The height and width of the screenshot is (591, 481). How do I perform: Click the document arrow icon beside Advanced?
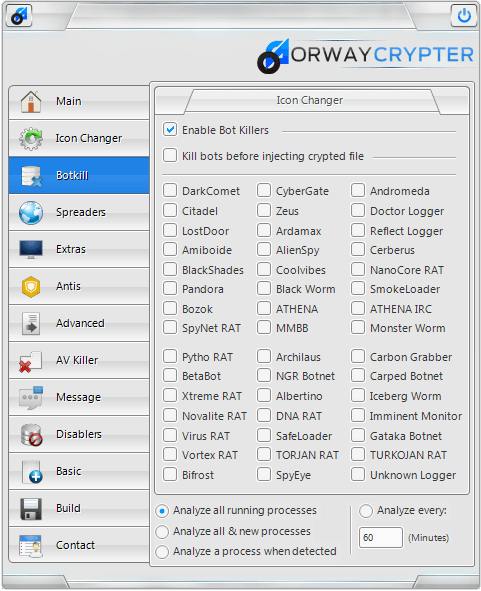(x=31, y=323)
